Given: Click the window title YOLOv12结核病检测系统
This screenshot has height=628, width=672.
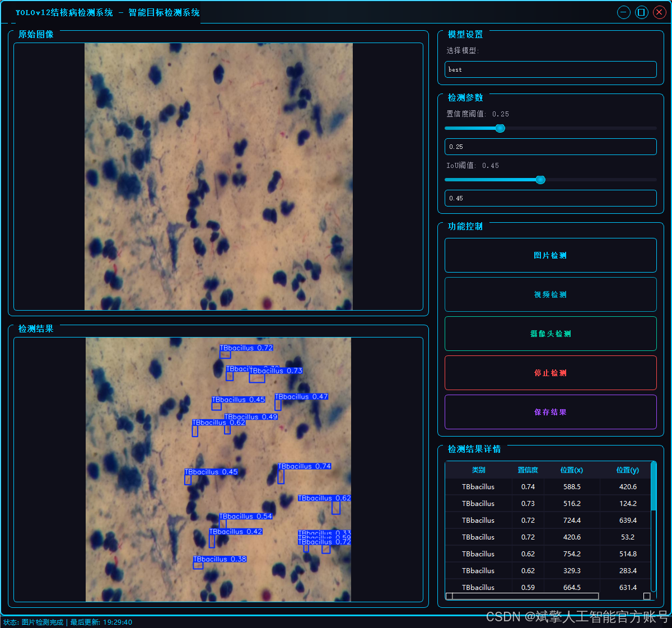Looking at the screenshot, I should tap(64, 12).
